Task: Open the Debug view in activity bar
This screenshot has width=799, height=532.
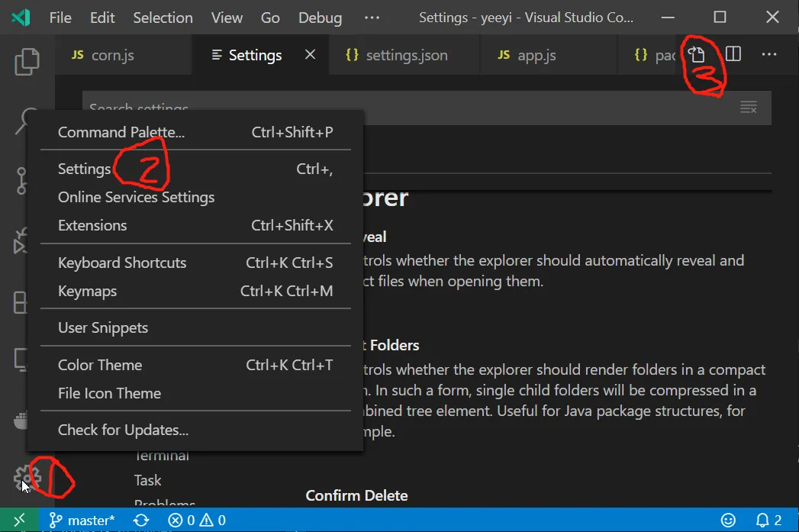Action: point(20,241)
